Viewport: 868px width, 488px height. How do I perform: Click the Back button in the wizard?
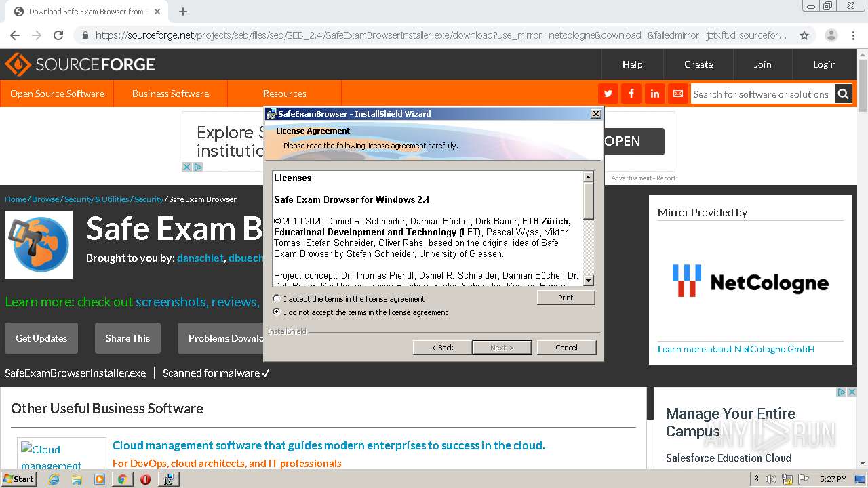443,347
